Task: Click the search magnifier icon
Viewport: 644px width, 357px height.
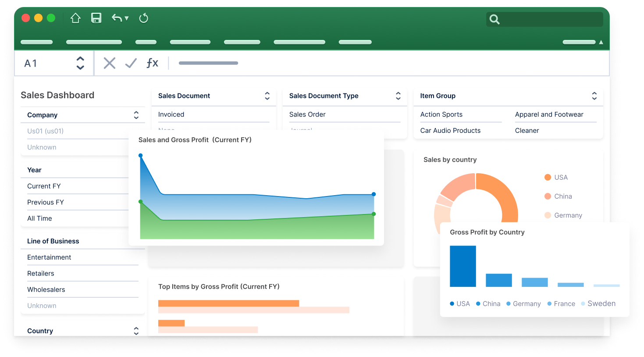Action: [495, 19]
